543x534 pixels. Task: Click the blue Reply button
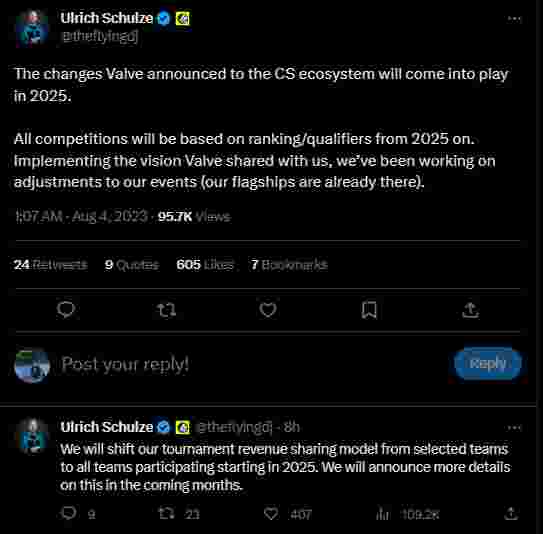tap(488, 364)
